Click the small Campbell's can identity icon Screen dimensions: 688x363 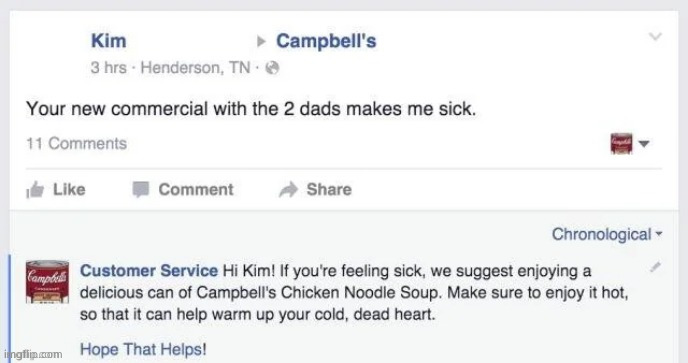click(621, 144)
